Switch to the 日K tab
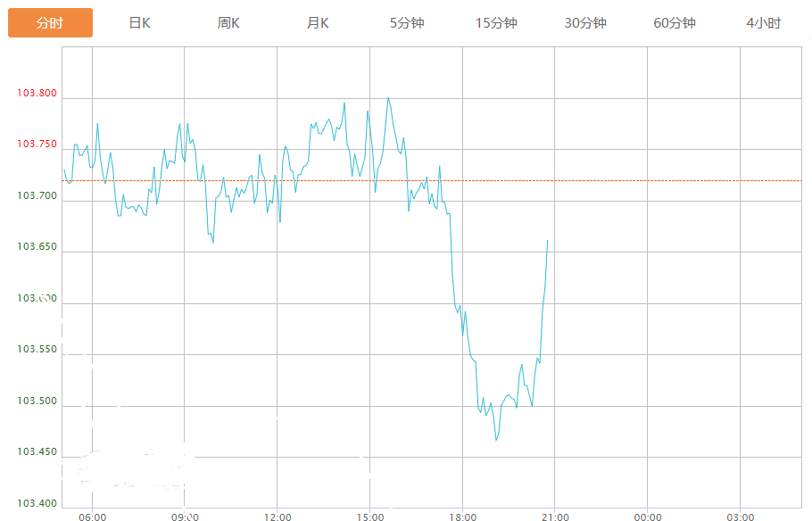812x521 pixels. [139, 23]
